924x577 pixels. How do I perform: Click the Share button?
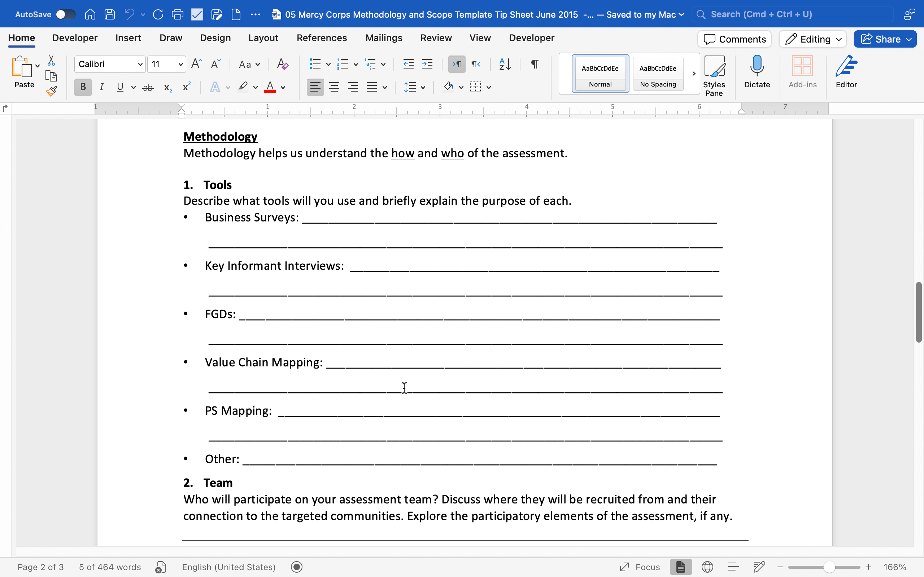[880, 39]
